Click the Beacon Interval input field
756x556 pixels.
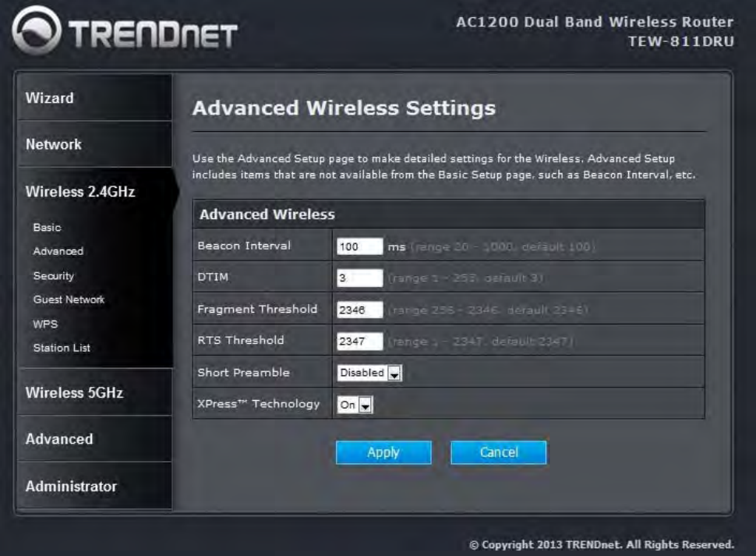[x=359, y=246]
